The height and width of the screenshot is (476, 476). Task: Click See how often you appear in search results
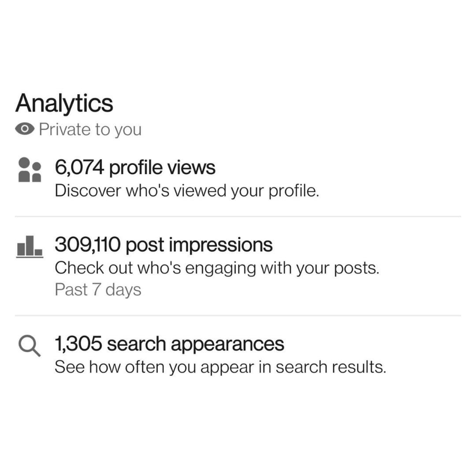(x=220, y=367)
